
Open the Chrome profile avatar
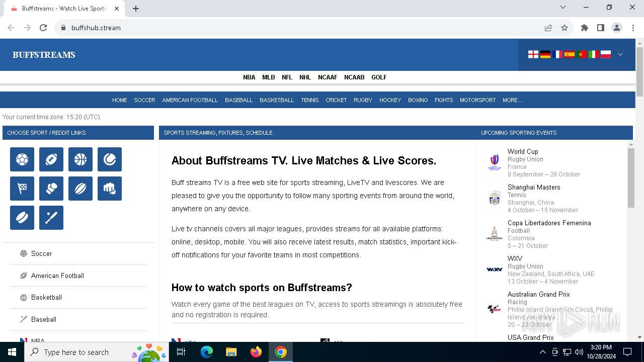[617, 28]
